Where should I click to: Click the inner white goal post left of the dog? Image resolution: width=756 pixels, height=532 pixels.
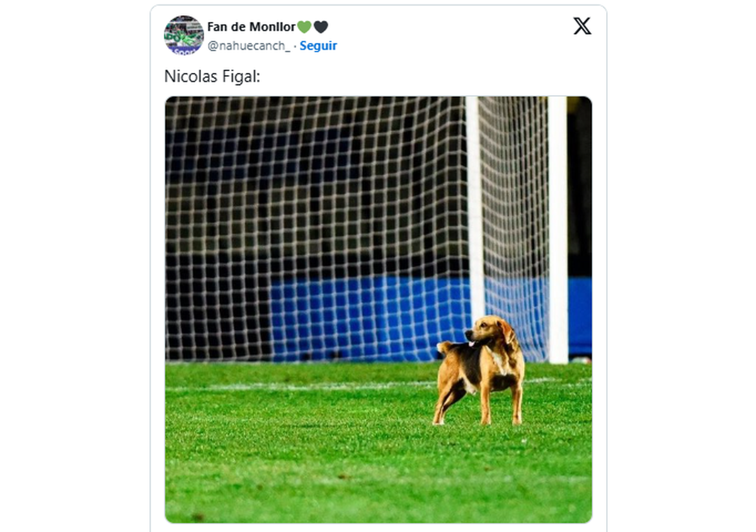point(474,208)
